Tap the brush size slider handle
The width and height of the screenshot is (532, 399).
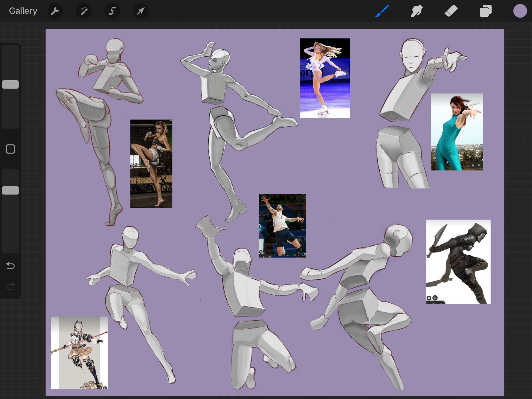[10, 85]
